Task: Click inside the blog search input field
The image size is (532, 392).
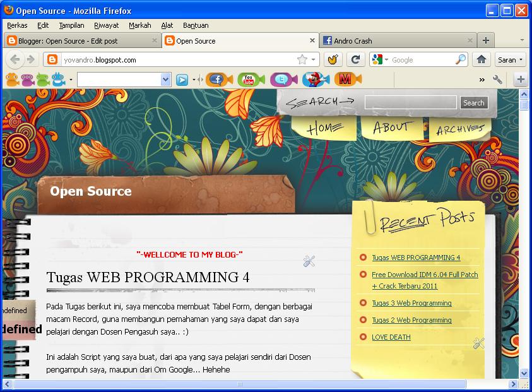Action: click(411, 102)
